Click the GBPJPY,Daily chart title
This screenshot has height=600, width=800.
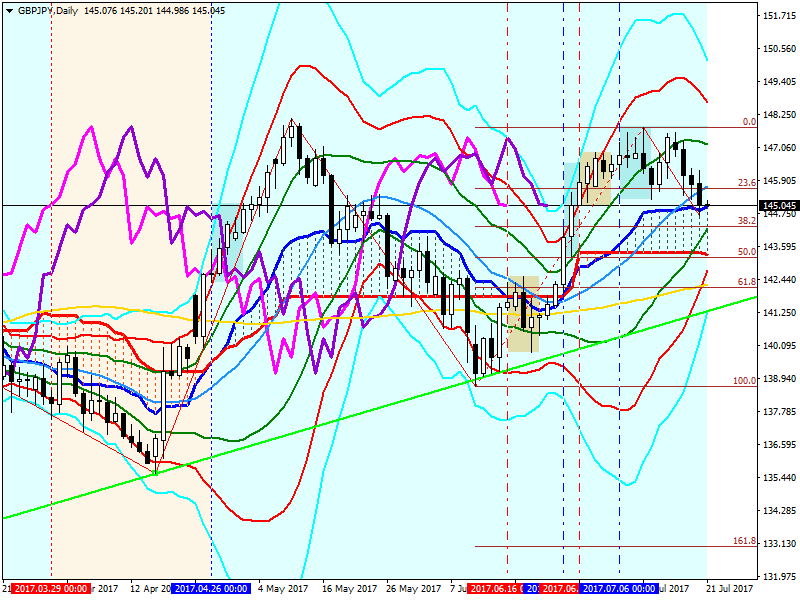[48, 11]
